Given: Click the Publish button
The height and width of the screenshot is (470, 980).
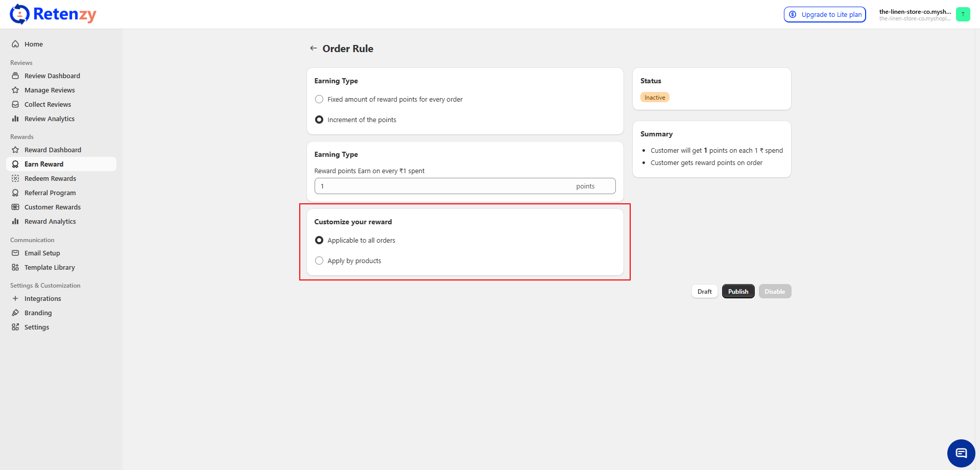Looking at the screenshot, I should [738, 292].
